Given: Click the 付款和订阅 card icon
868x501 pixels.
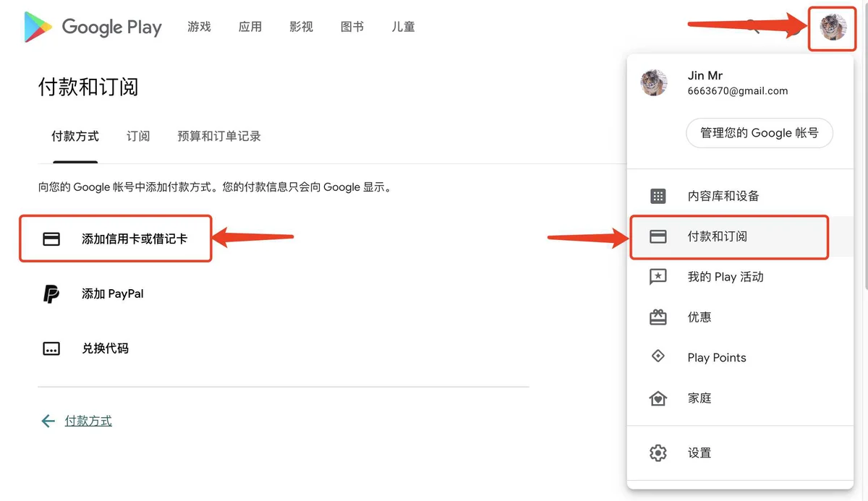Looking at the screenshot, I should coord(658,236).
